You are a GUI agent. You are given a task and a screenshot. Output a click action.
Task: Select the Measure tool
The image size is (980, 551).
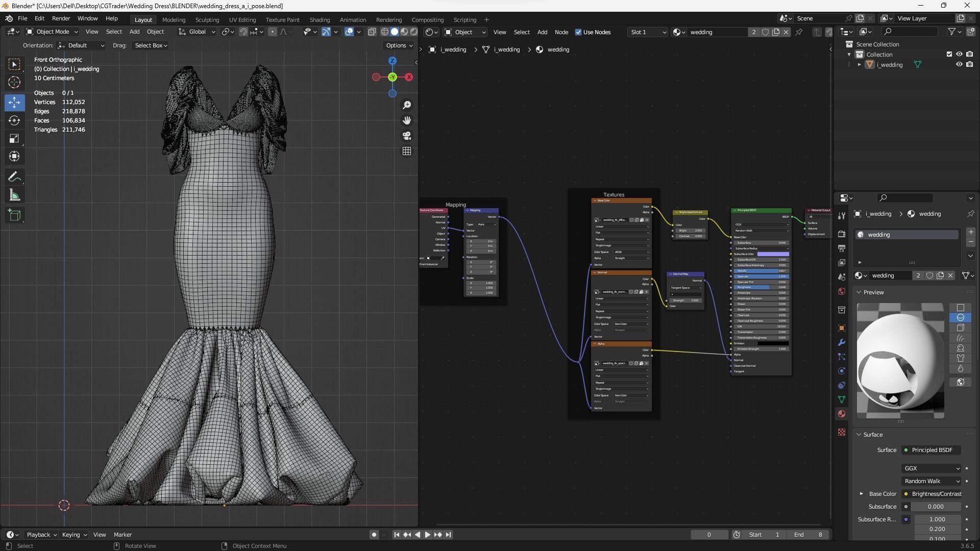click(14, 195)
